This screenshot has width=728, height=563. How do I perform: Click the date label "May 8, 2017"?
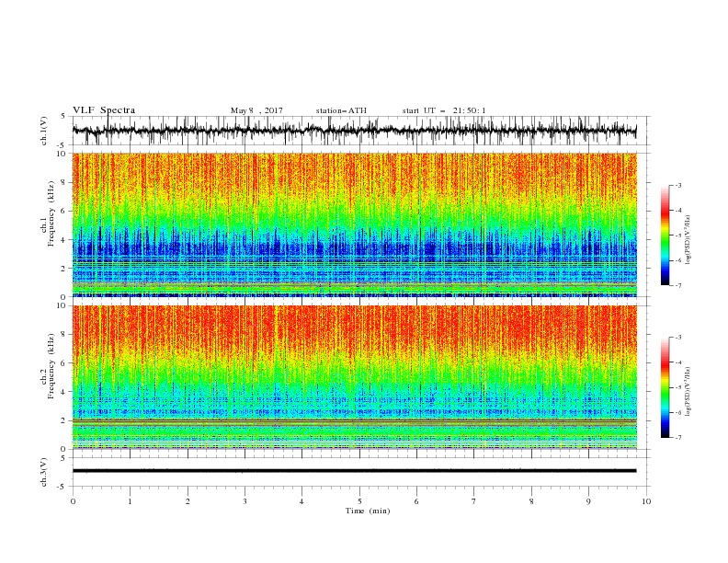(x=256, y=110)
